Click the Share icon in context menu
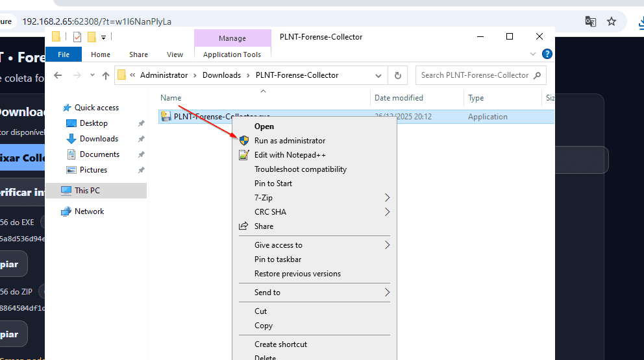 click(243, 226)
